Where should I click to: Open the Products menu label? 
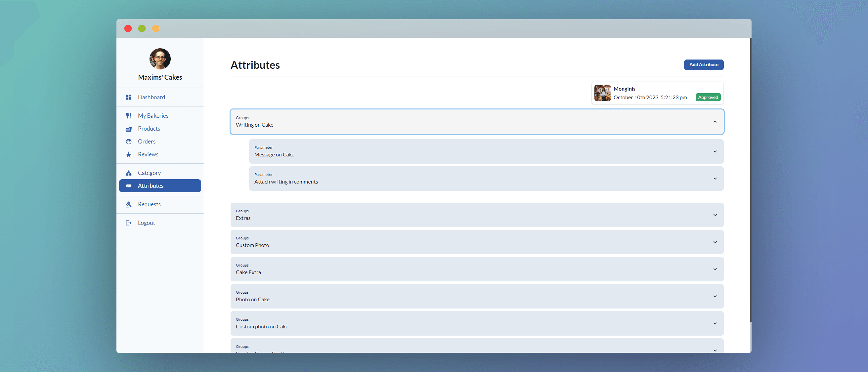(x=149, y=129)
